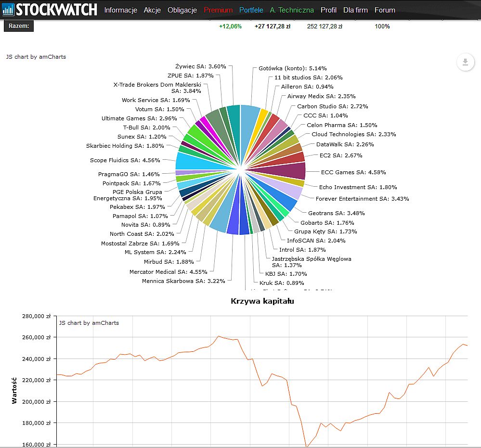
Task: Click the Scope Fluidics SA: 4.56% label
Action: (125, 160)
